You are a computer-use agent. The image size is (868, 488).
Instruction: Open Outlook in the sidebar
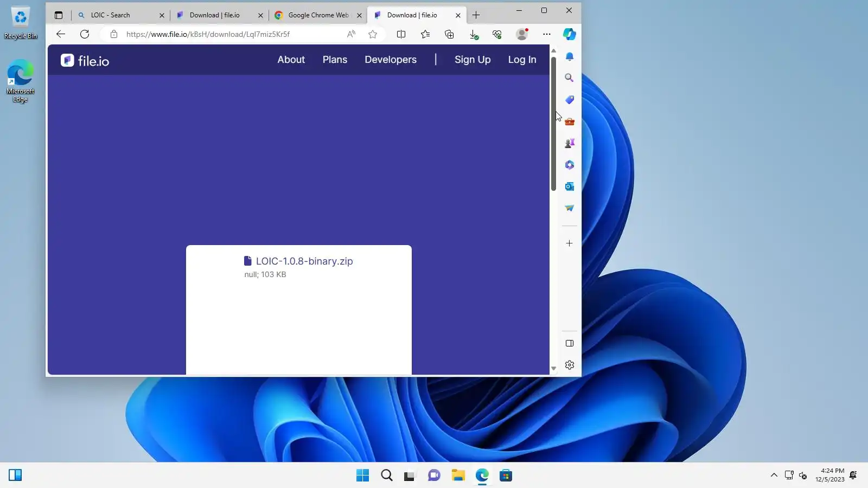pos(570,187)
